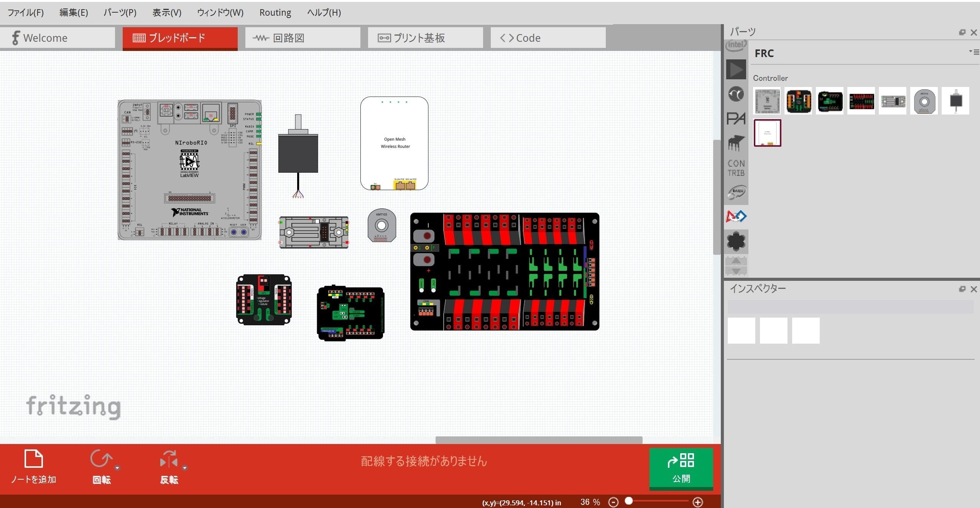Click zoom in plus button
The height and width of the screenshot is (508, 980).
(698, 502)
